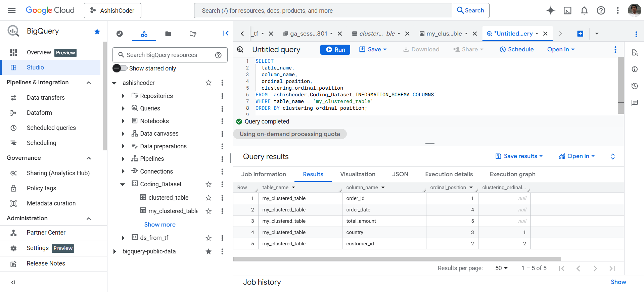Open the Execution graph tab

512,174
